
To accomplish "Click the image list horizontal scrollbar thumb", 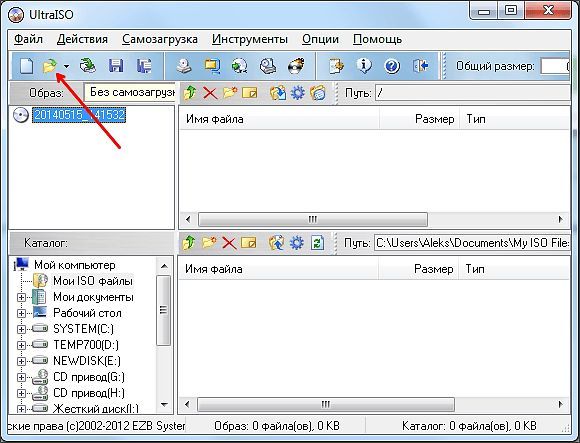I will coord(313,219).
